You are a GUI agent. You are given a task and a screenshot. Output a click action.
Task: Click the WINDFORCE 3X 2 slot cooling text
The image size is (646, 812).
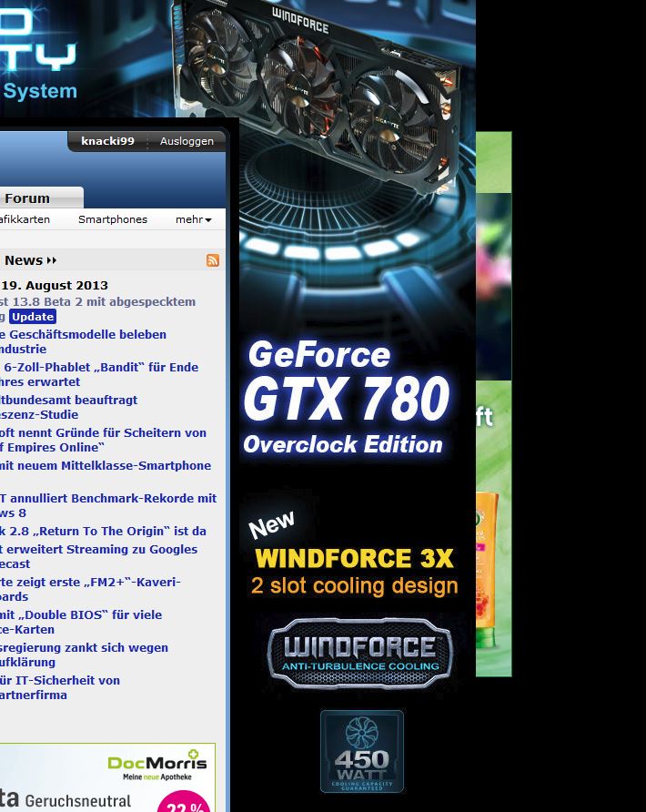click(355, 572)
